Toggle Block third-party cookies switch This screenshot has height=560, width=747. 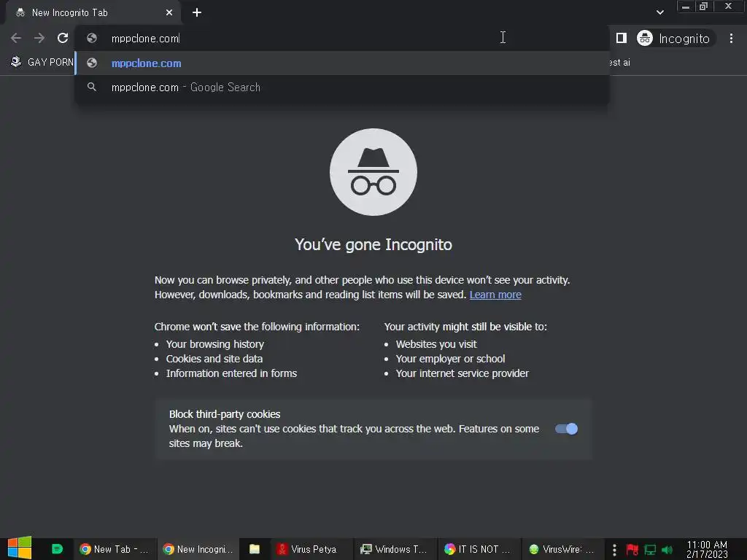[x=566, y=429]
